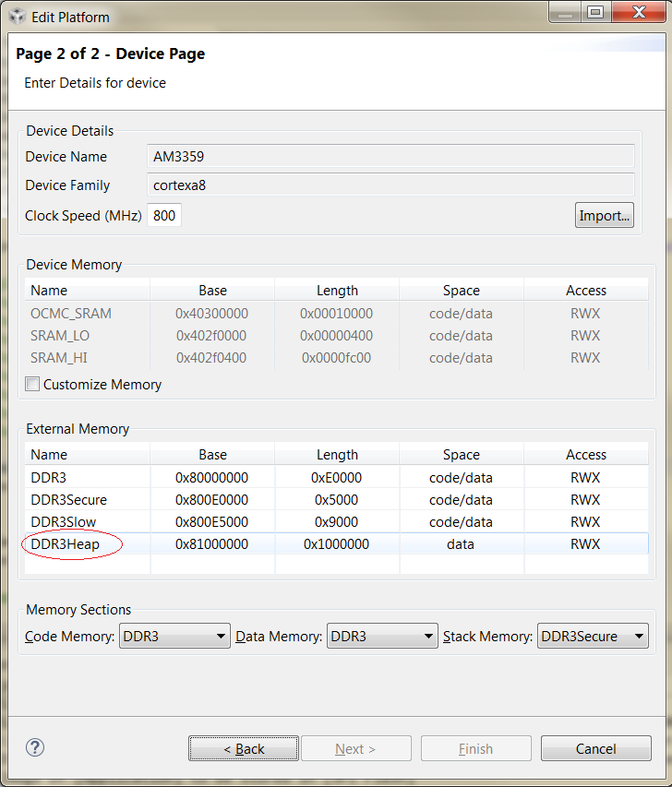Click the DDR3Heap length value 0x1000000
Screen dimensions: 672x787
[337, 544]
